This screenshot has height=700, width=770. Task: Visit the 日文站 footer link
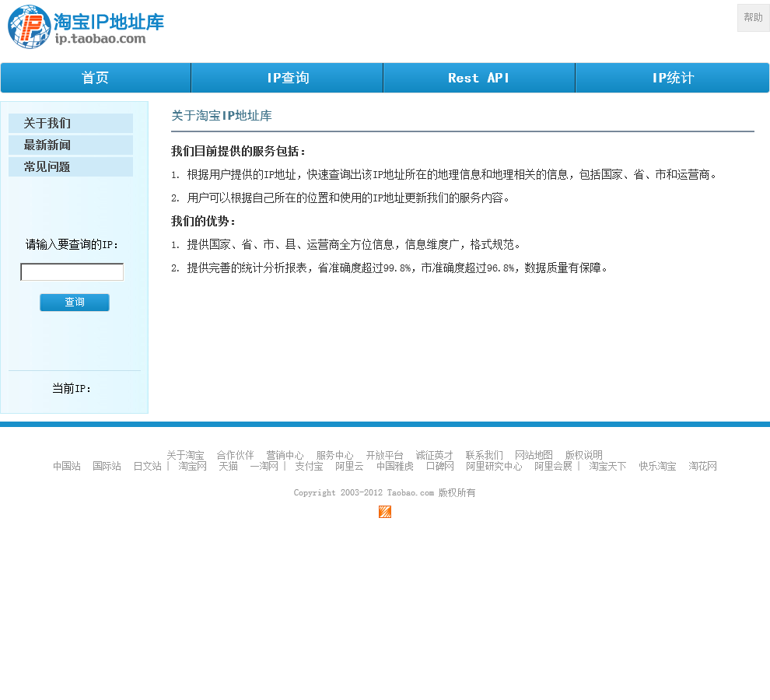(147, 466)
